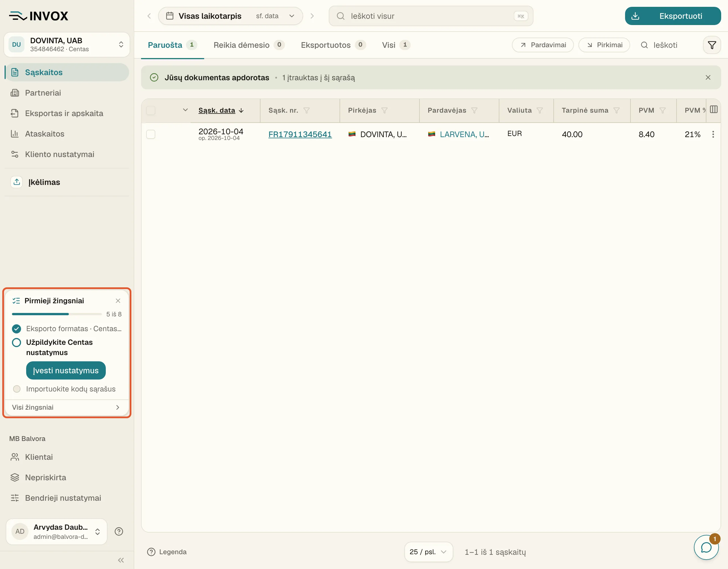Click the filter funnel icon button

pyautogui.click(x=712, y=45)
